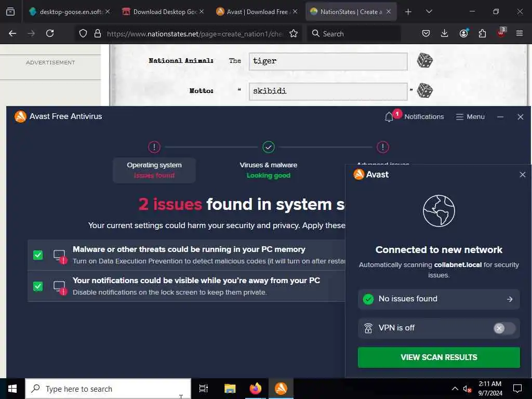The height and width of the screenshot is (399, 532).
Task: Click the Avast Free Antivirus logo
Action: [20, 116]
